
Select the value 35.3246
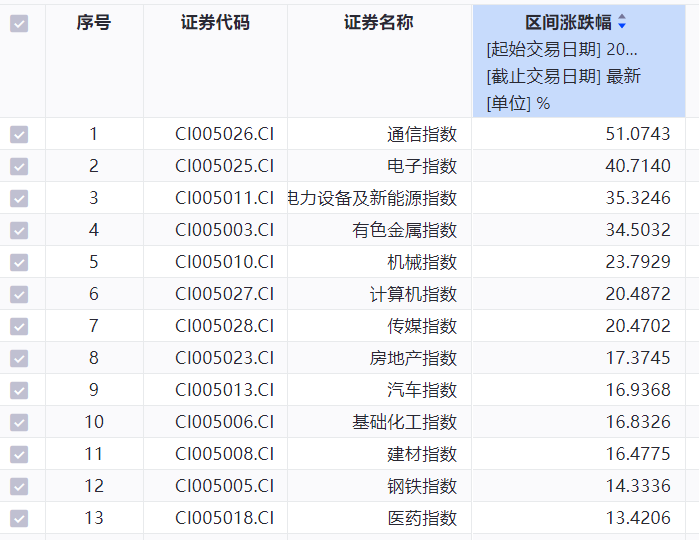(638, 198)
